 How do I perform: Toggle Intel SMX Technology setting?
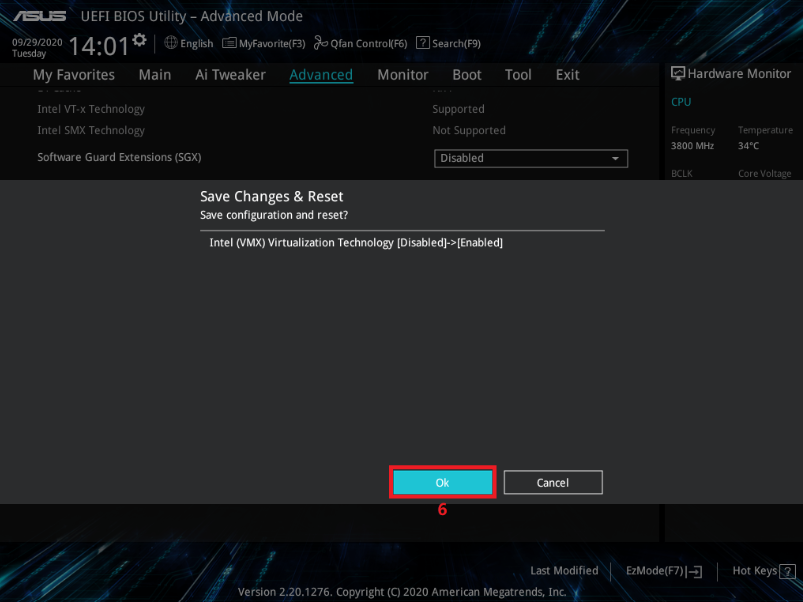click(x=91, y=130)
